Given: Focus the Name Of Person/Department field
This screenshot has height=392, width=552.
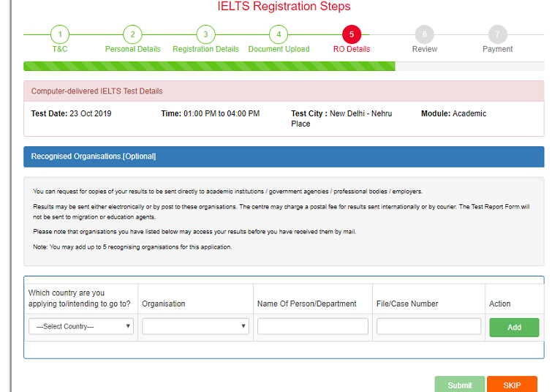Looking at the screenshot, I should pos(313,326).
